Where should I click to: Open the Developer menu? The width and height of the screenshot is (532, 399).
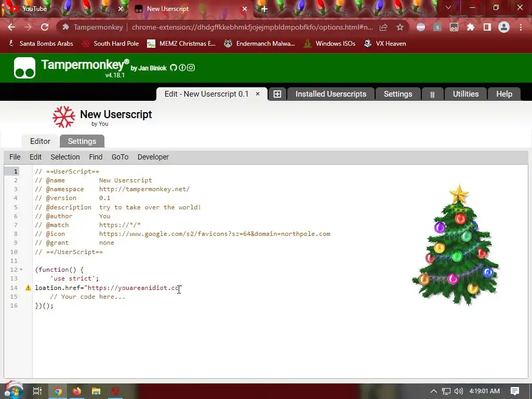[153, 157]
